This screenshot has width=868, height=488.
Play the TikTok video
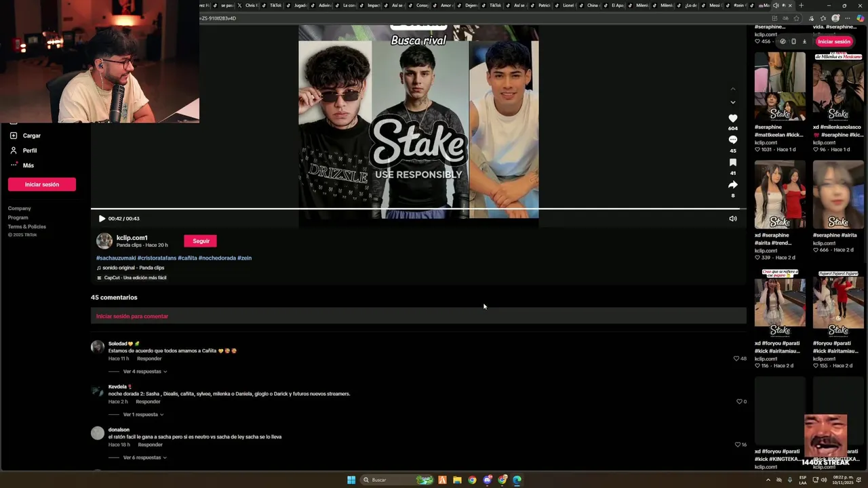tap(102, 219)
